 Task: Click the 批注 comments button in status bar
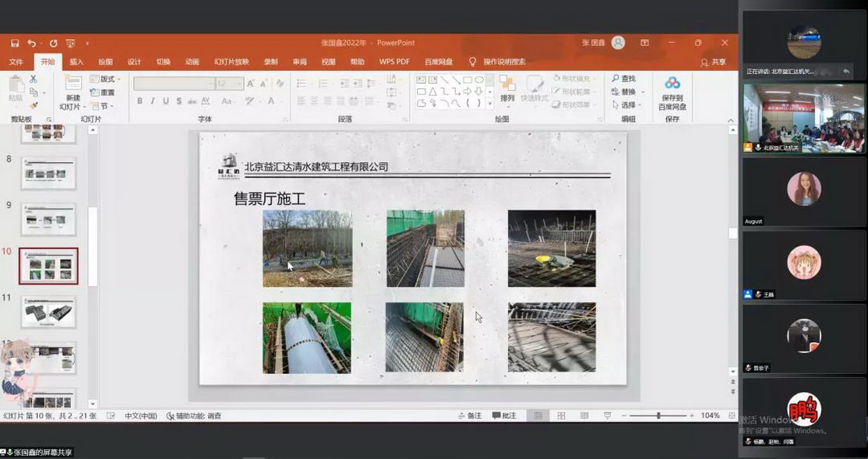point(504,416)
